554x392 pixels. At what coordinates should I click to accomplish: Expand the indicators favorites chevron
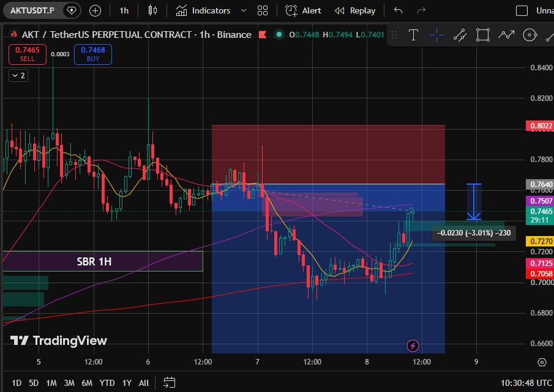244,10
